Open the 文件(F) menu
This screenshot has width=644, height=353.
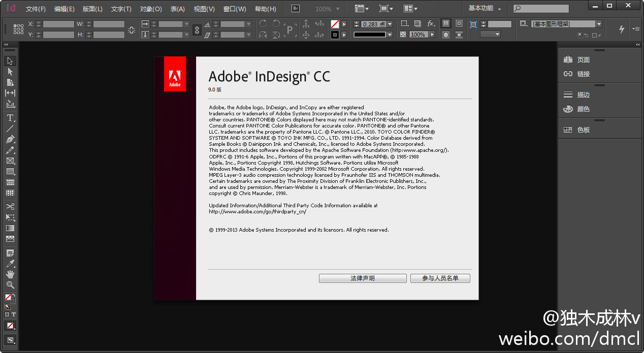[36, 9]
